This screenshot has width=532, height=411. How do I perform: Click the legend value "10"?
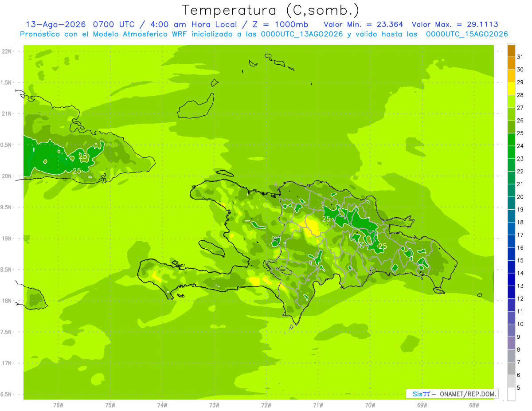point(520,324)
